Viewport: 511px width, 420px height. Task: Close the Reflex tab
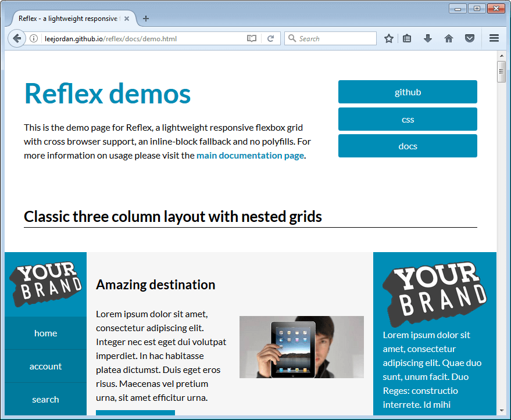(x=127, y=19)
